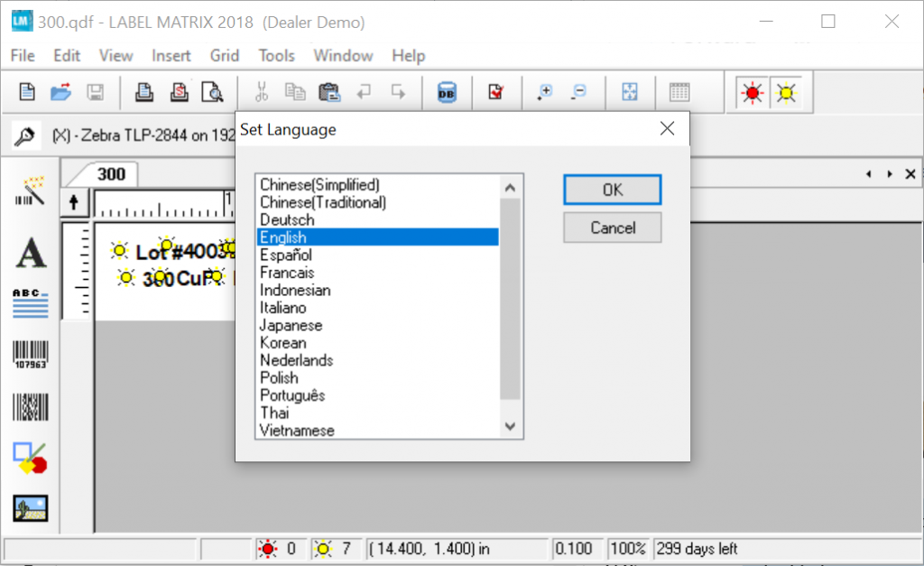Select Nederlands in the language list
This screenshot has height=566, width=924.
click(378, 360)
